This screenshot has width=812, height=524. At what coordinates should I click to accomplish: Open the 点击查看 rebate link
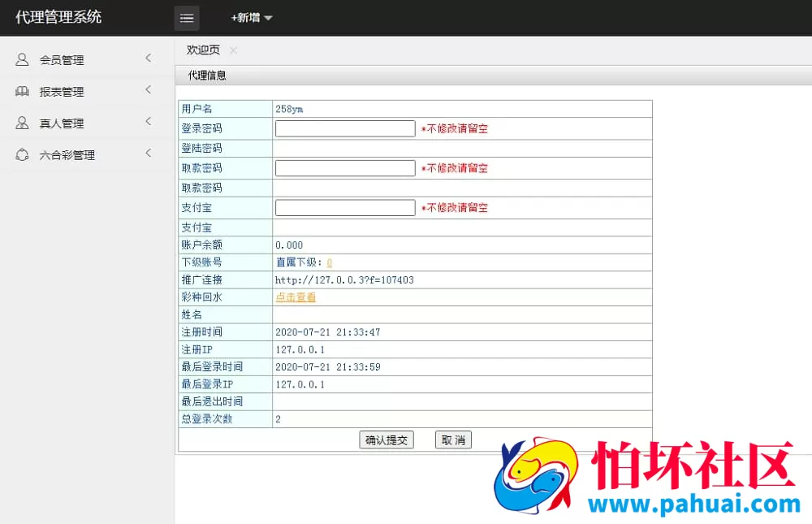point(295,297)
